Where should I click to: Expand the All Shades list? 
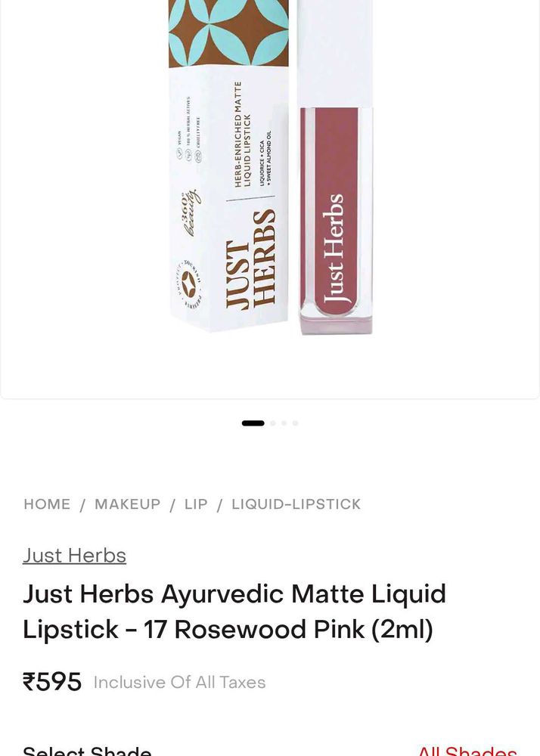[x=467, y=750]
